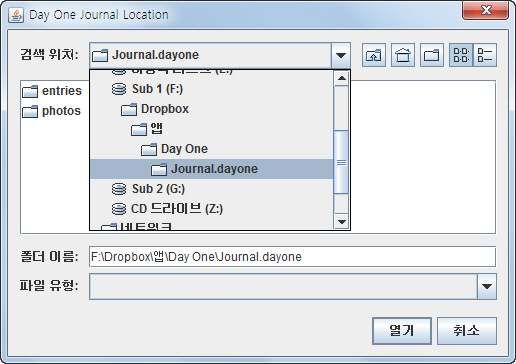Viewport: 516px width, 364px height.
Task: Click the 열기 button
Action: pyautogui.click(x=402, y=331)
